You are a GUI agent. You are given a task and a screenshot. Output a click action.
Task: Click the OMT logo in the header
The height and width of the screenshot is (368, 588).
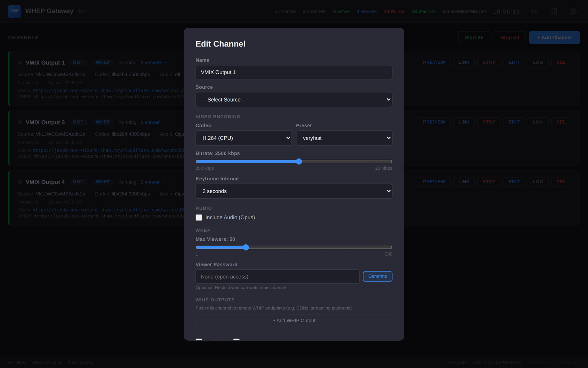click(14, 11)
